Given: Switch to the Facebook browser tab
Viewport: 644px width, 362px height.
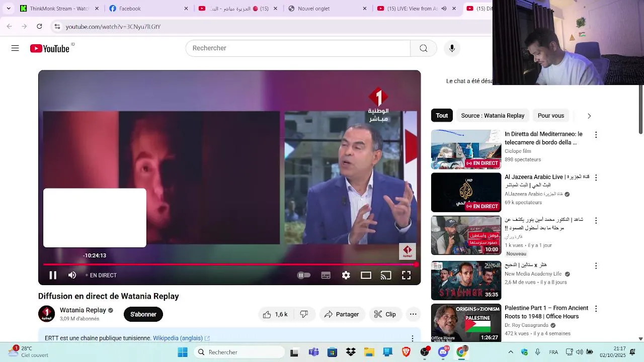Looking at the screenshot, I should [149, 9].
